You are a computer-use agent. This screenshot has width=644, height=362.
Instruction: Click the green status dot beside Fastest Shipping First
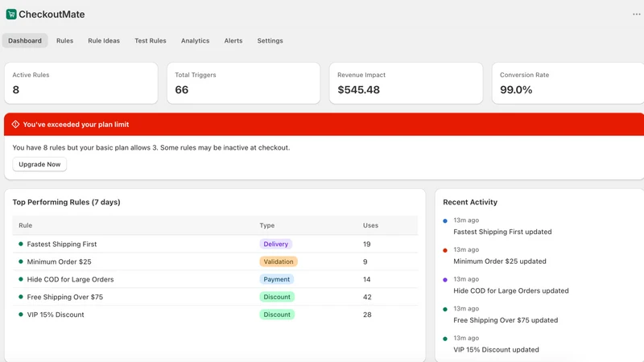pos(21,244)
